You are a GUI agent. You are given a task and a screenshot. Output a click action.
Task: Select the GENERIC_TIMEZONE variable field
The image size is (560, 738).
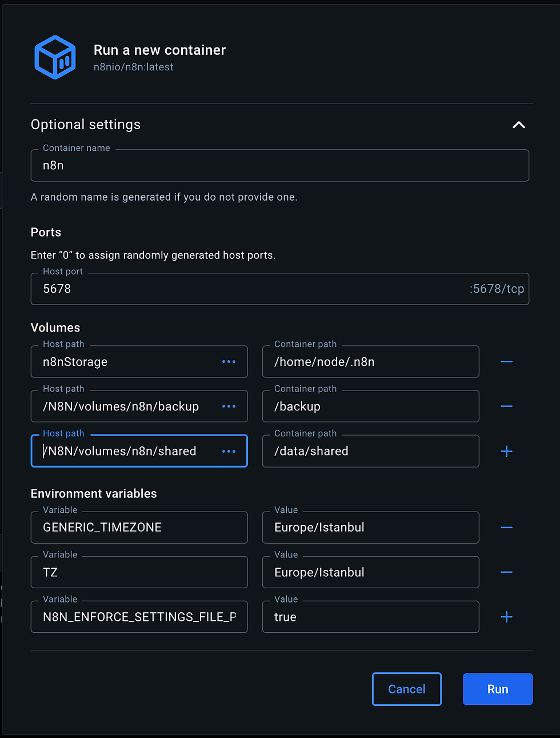139,527
